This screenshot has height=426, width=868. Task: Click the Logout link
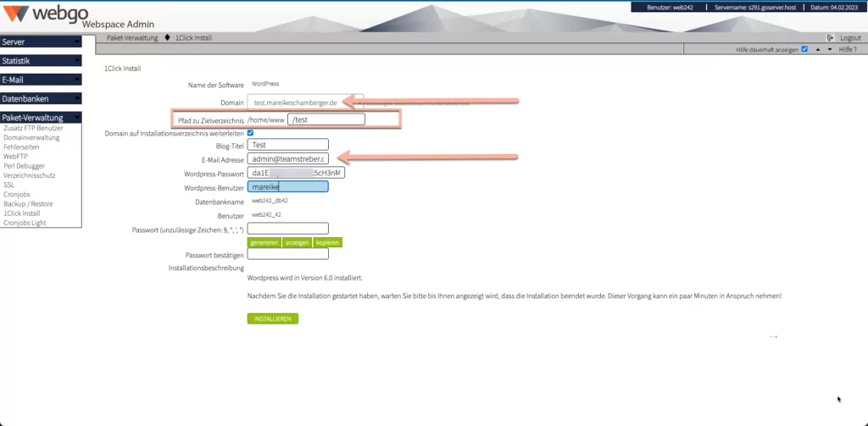[x=850, y=38]
